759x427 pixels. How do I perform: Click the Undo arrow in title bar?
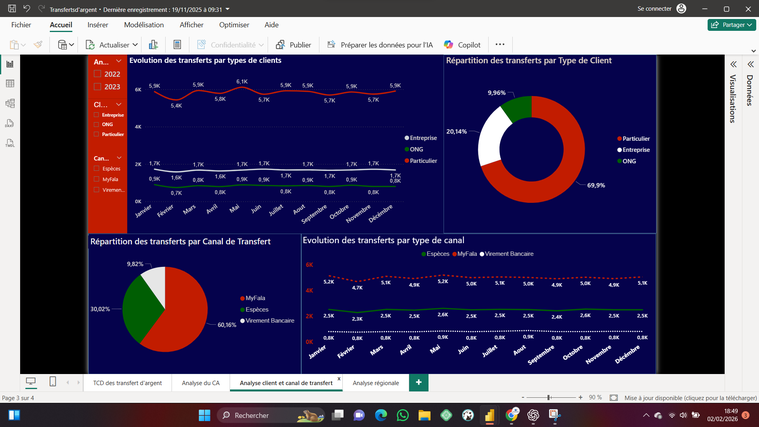(x=26, y=8)
